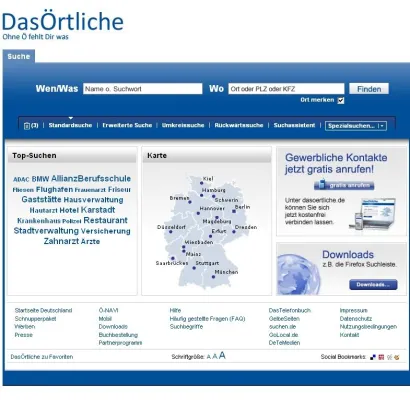Click the gratis anrufen button

coord(344,185)
